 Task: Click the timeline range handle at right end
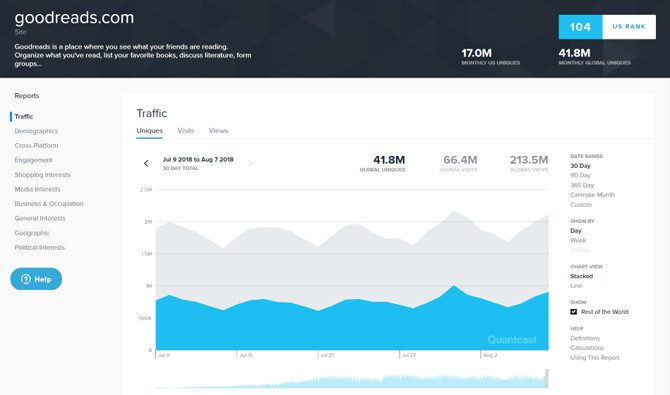coord(547,378)
